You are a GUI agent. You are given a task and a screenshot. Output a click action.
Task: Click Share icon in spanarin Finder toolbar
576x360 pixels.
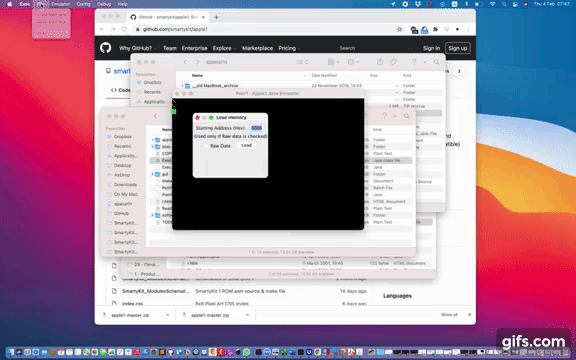380,62
